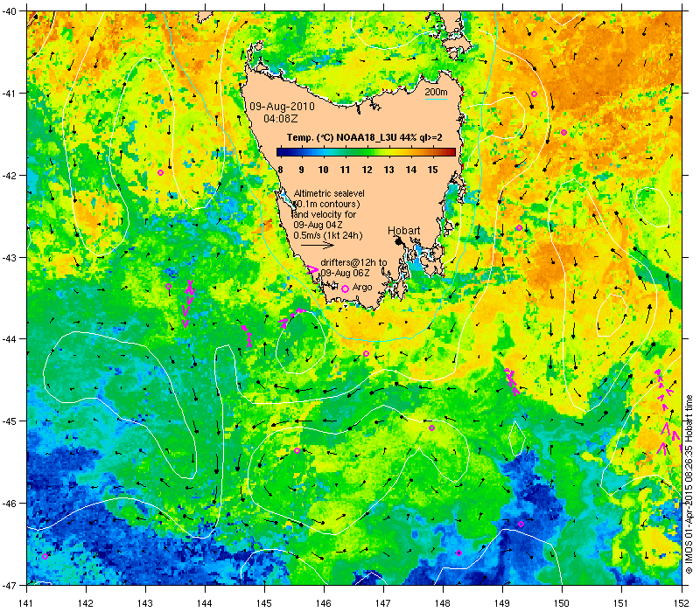Click the Temp. (°C) NOAA18_L3U title
The image size is (700, 612).
click(364, 137)
